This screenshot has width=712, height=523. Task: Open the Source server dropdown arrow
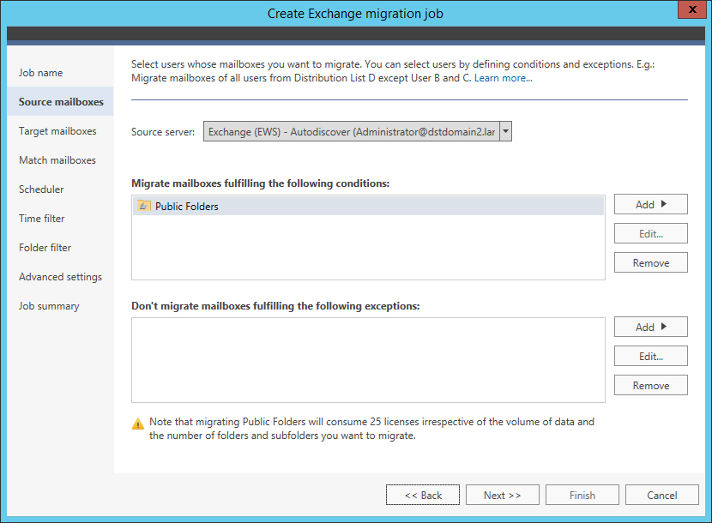pos(505,132)
